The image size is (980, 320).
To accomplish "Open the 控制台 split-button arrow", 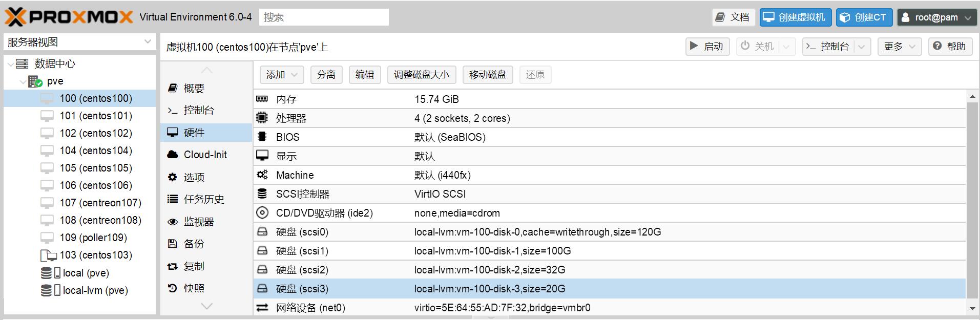I will coord(862,47).
